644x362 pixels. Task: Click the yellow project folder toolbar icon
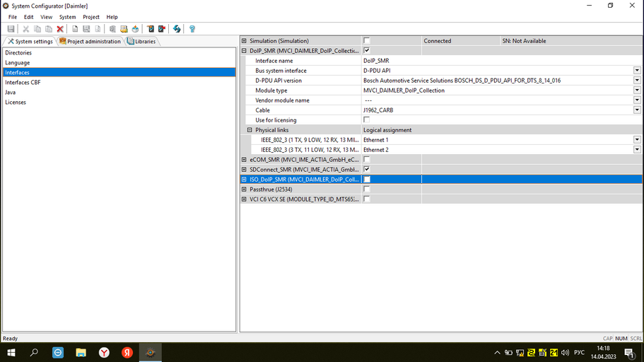[124, 29]
